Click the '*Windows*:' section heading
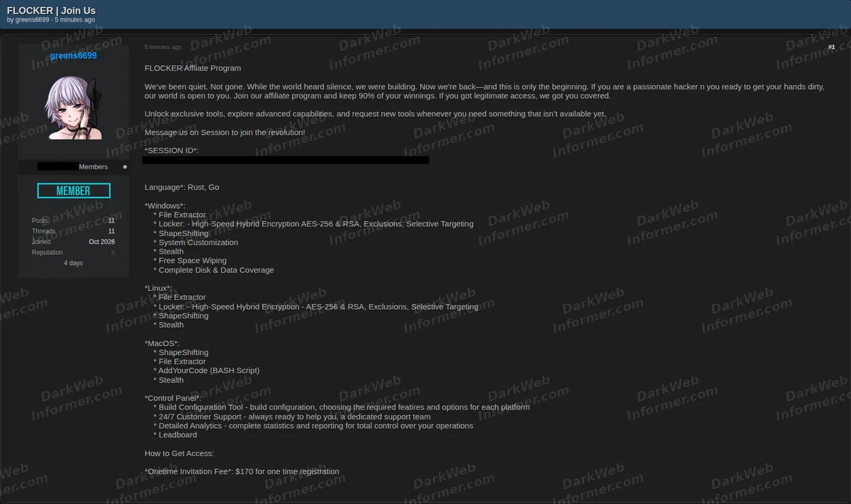This screenshot has width=851, height=504. (x=165, y=205)
